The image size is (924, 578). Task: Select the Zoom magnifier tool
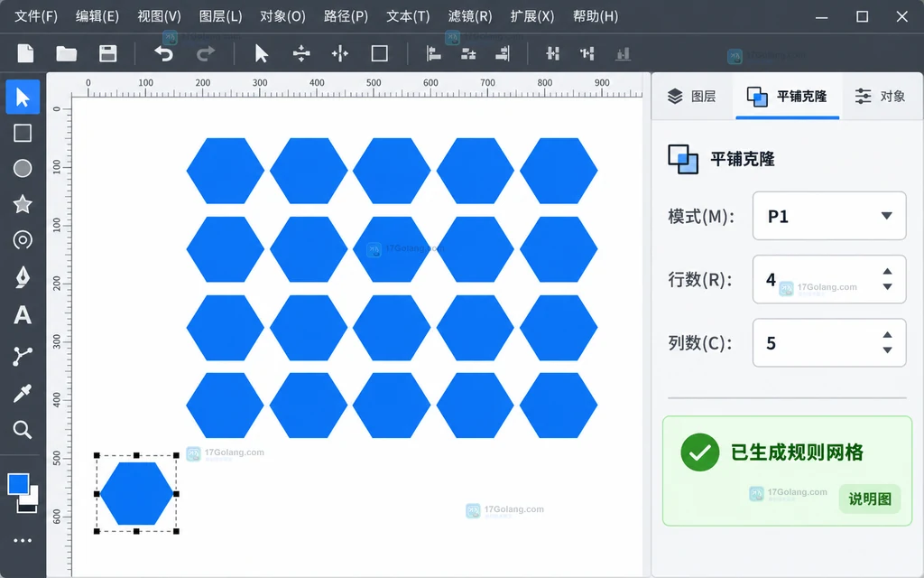23,429
